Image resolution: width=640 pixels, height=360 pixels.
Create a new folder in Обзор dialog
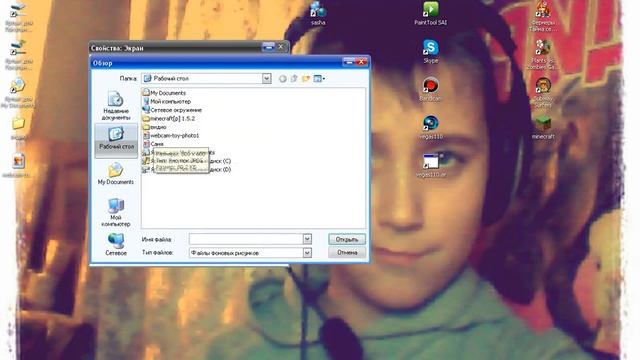[x=306, y=78]
